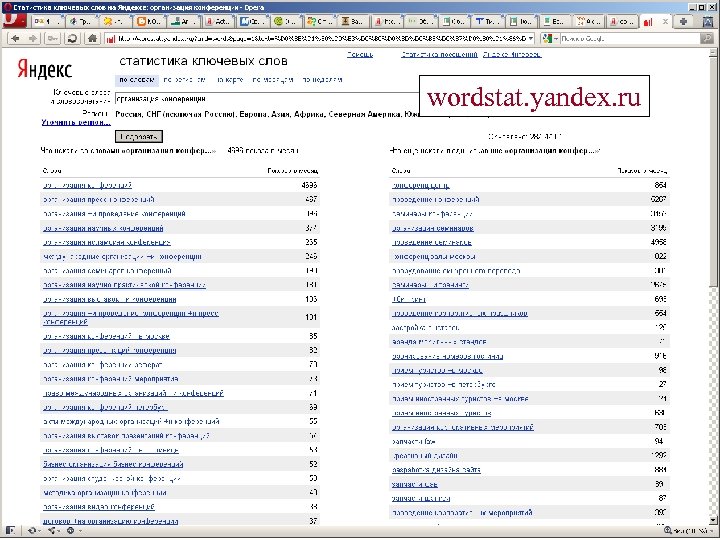Select the 'по регионам' tab
Image resolution: width=720 pixels, height=540 pixels.
(184, 80)
